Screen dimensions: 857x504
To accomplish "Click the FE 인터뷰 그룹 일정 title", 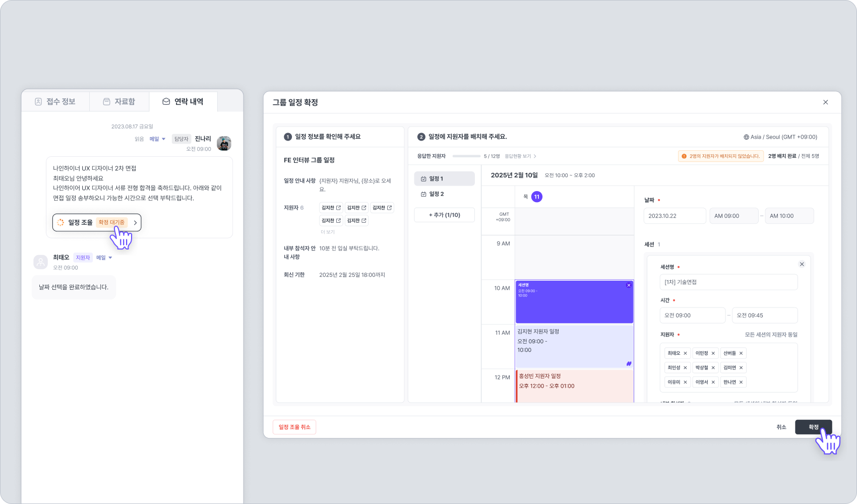I will point(309,160).
